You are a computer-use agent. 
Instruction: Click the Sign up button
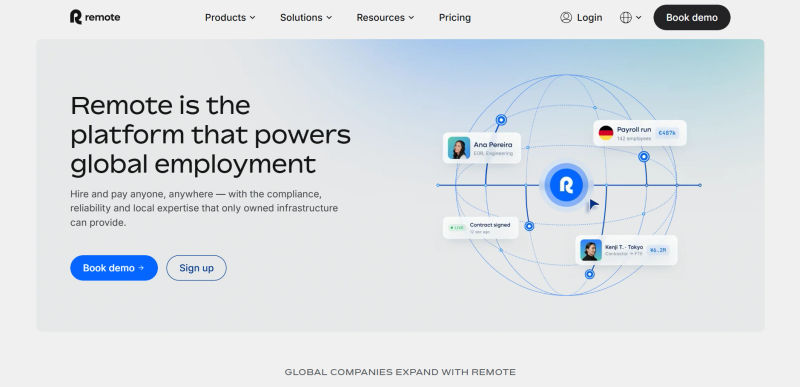(x=196, y=268)
